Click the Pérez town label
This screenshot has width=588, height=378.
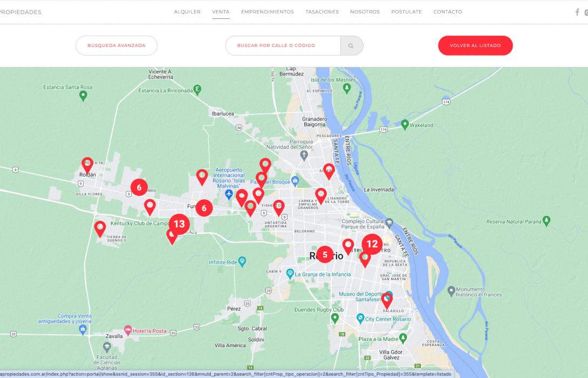(x=234, y=308)
